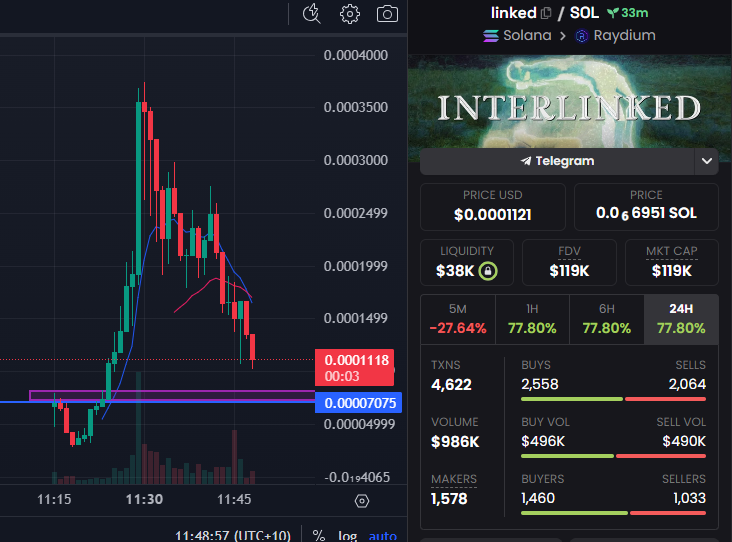Click the FDV $119K box
This screenshot has width=732, height=542.
[x=569, y=262]
